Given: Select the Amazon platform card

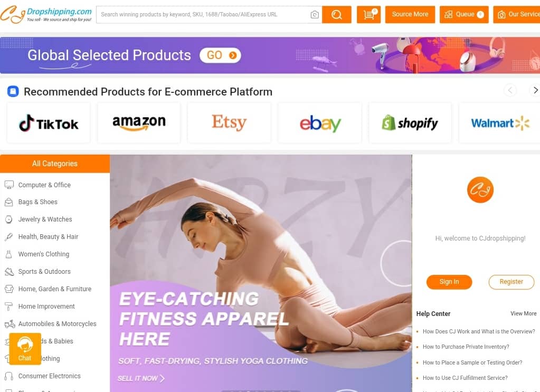Looking at the screenshot, I should (x=139, y=123).
